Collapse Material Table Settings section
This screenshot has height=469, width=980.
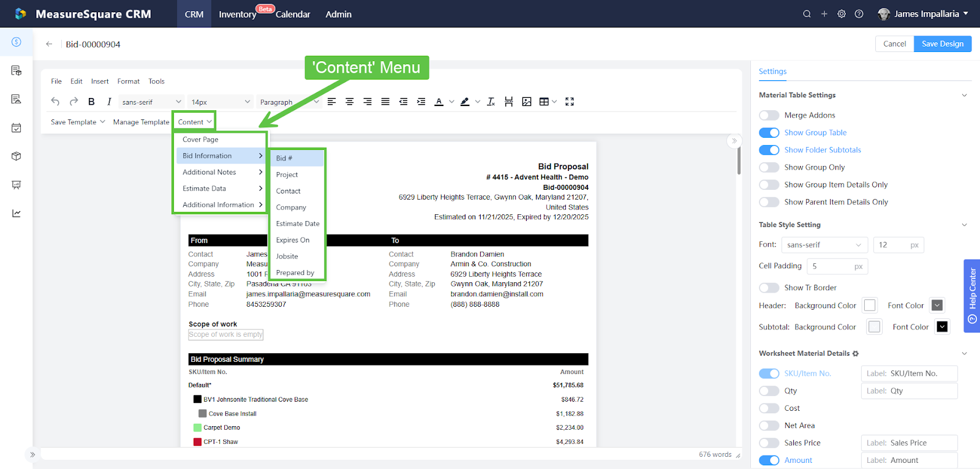point(964,96)
